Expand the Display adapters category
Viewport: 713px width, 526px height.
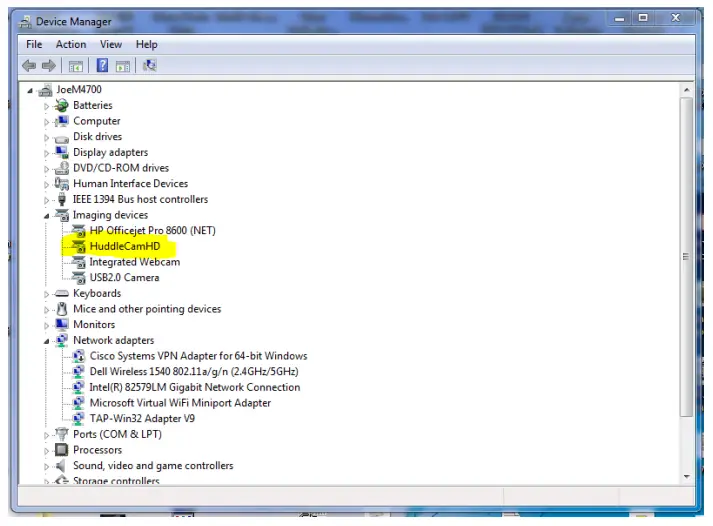pos(46,153)
